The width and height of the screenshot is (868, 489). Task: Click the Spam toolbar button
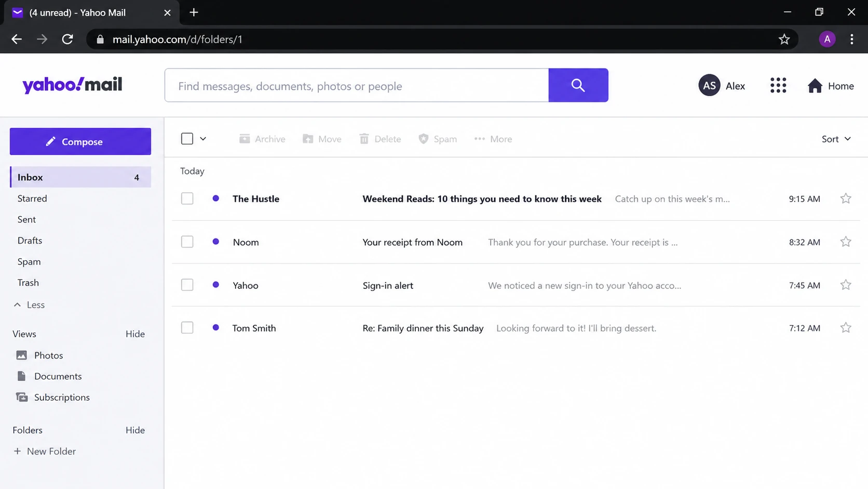point(438,139)
